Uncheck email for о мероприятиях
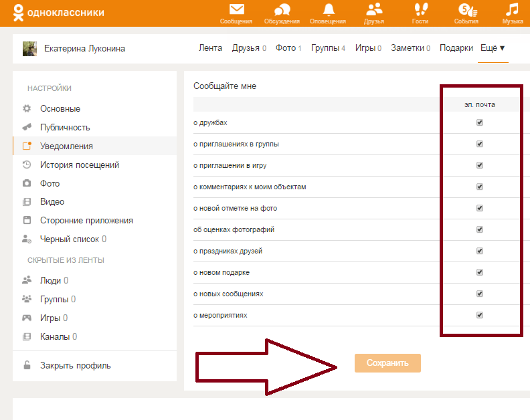The width and height of the screenshot is (530, 420). pyautogui.click(x=480, y=315)
